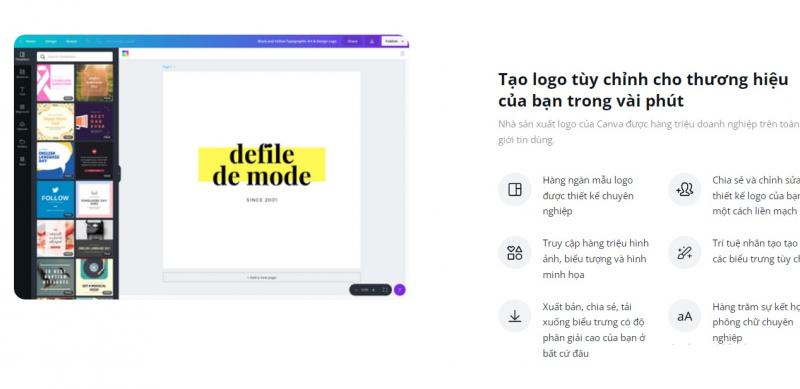Image resolution: width=800 pixels, height=389 pixels.
Task: Click people icon beside "Chia sẻ và chỉnh sửa"
Action: [685, 189]
